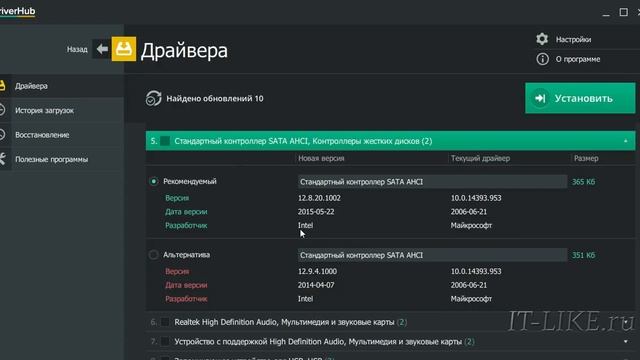
Task: Click the green Установить button
Action: tap(580, 98)
